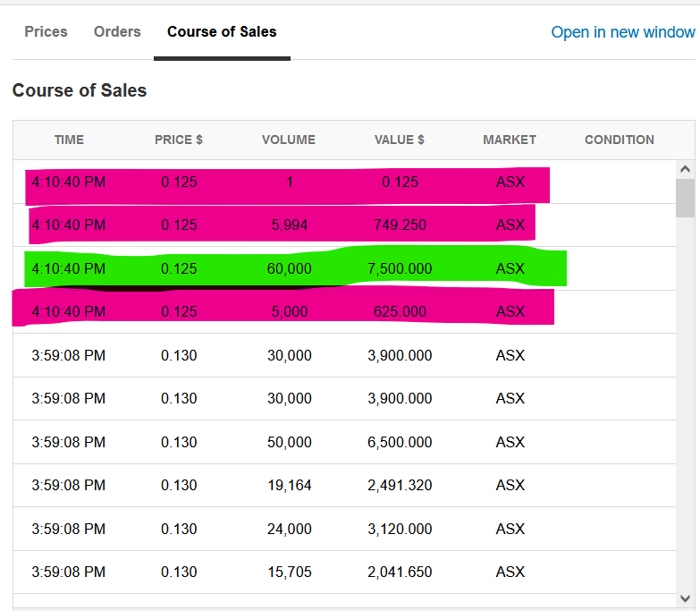The height and width of the screenshot is (611, 700).
Task: Click the scrollbar down arrow
Action: pyautogui.click(x=686, y=598)
